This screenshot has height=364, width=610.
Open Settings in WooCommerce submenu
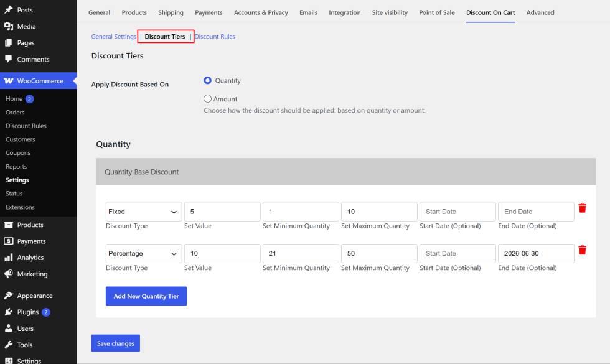(17, 180)
